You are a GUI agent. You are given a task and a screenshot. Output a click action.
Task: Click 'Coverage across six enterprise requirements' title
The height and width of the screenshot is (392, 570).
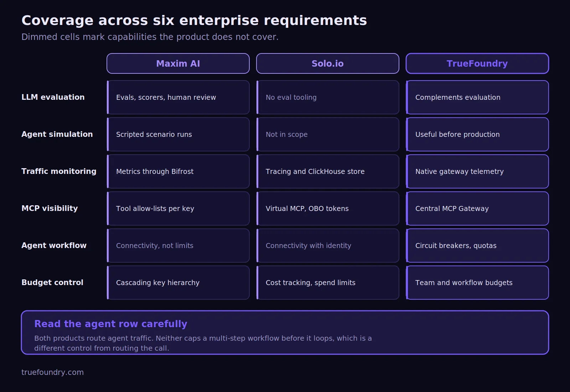[194, 21]
